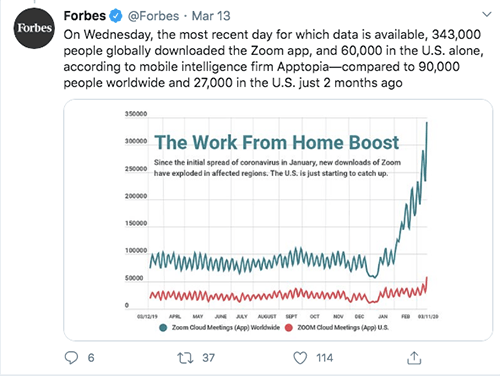The image size is (500, 376).
Task: Click the retweet arrows icon
Action: click(185, 358)
